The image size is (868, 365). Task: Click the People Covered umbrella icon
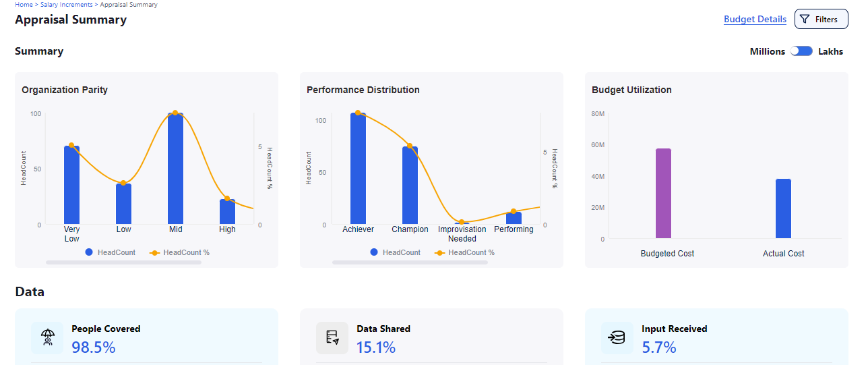click(x=48, y=337)
